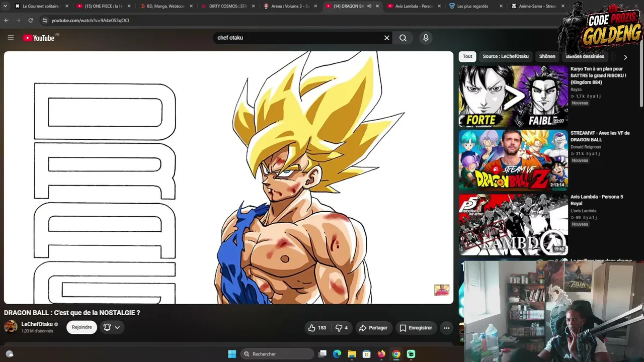This screenshot has width=644, height=362.
Task: Show more filter chips with right arrow
Action: pyautogui.click(x=625, y=57)
